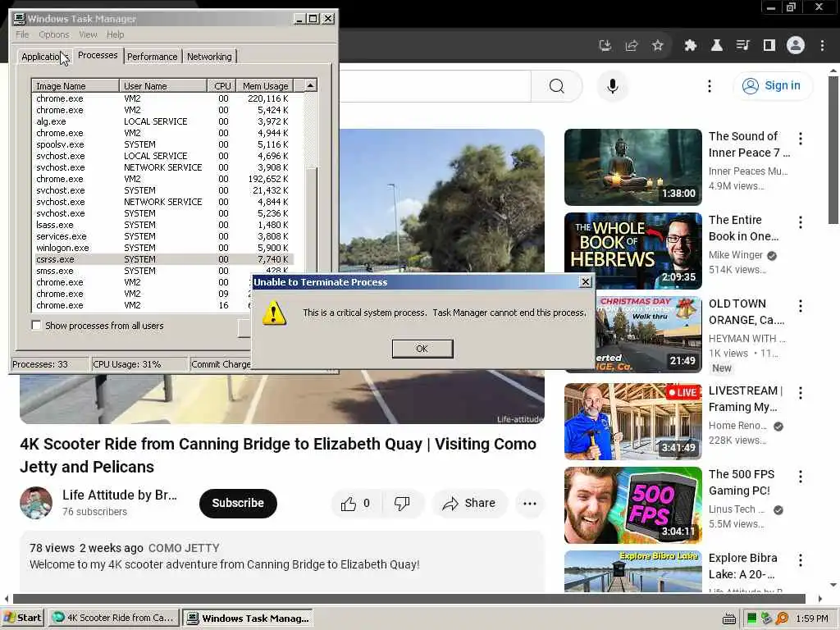Image resolution: width=840 pixels, height=630 pixels.
Task: Switch to the Applications tab
Action: click(45, 57)
